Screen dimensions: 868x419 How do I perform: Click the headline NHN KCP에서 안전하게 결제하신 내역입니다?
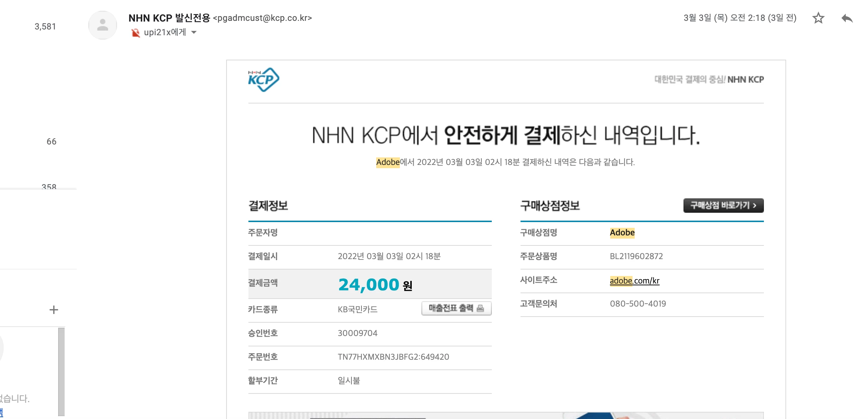click(506, 135)
